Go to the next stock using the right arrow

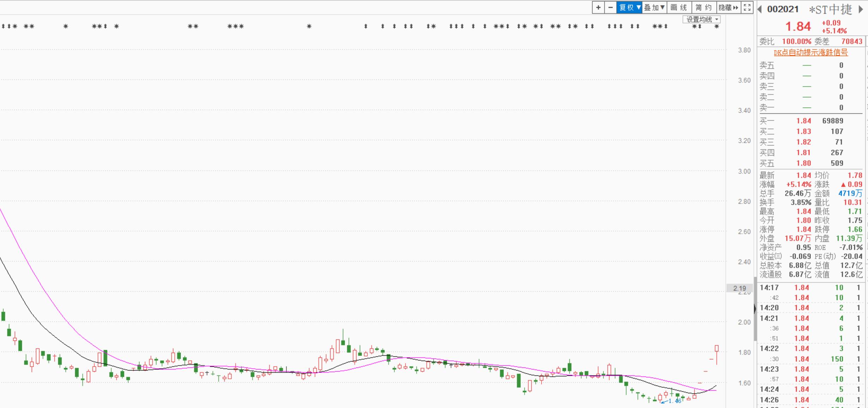pyautogui.click(x=861, y=9)
